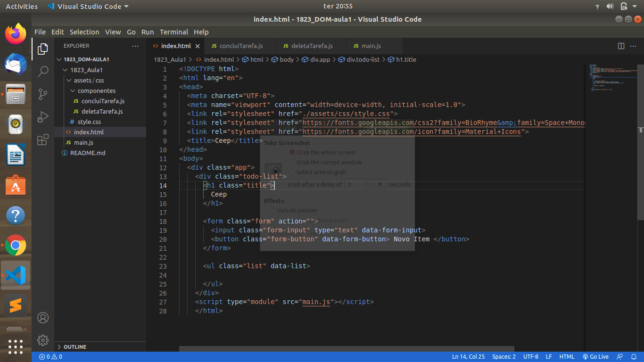The width and height of the screenshot is (644, 362).
Task: Open notifications bell in status bar
Action: 633,357
